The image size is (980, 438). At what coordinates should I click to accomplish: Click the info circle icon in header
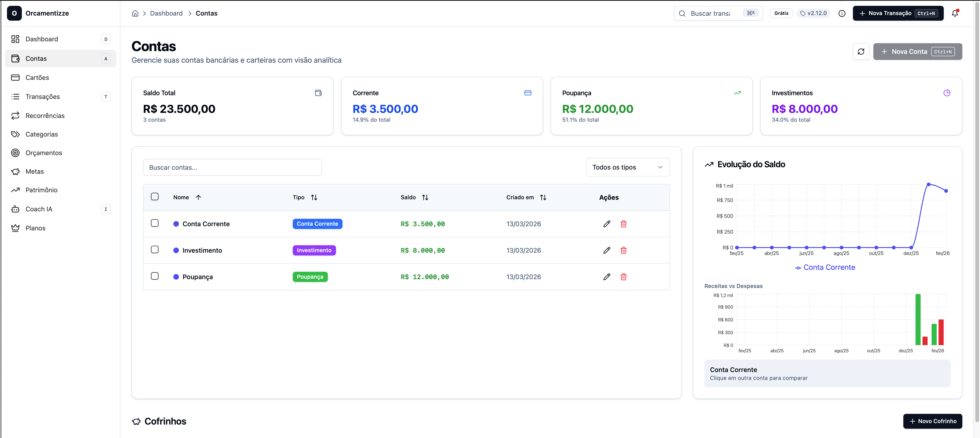842,13
